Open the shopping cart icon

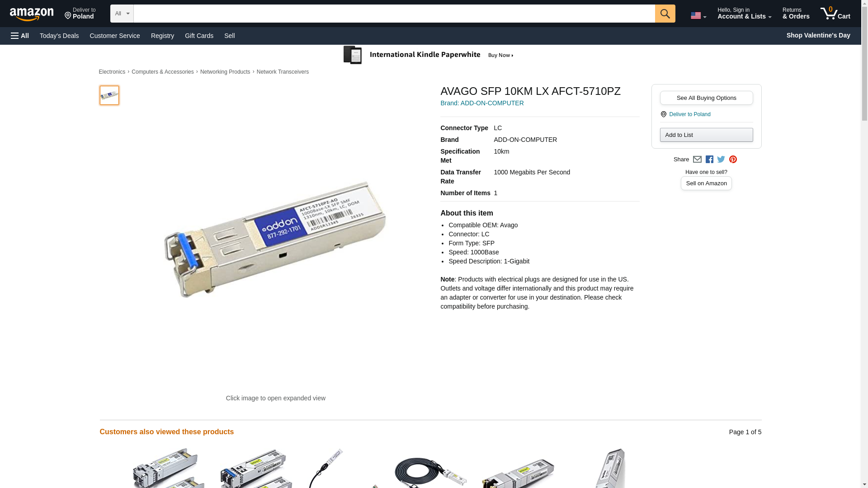pyautogui.click(x=835, y=13)
